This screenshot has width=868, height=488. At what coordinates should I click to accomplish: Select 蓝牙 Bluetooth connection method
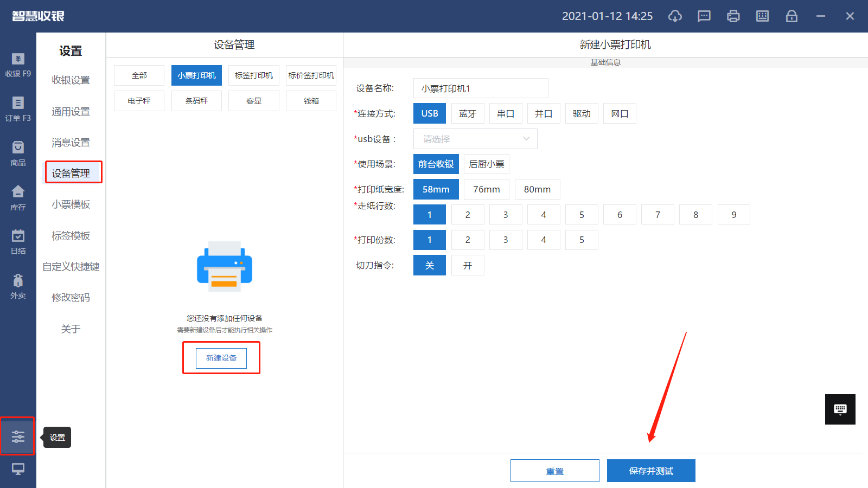[x=467, y=113]
